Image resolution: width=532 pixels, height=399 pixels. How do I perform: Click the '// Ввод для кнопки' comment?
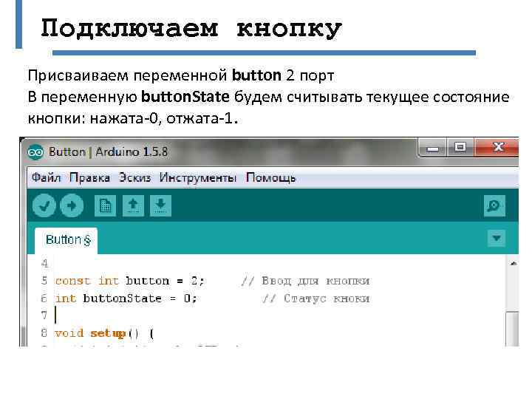pyautogui.click(x=305, y=281)
